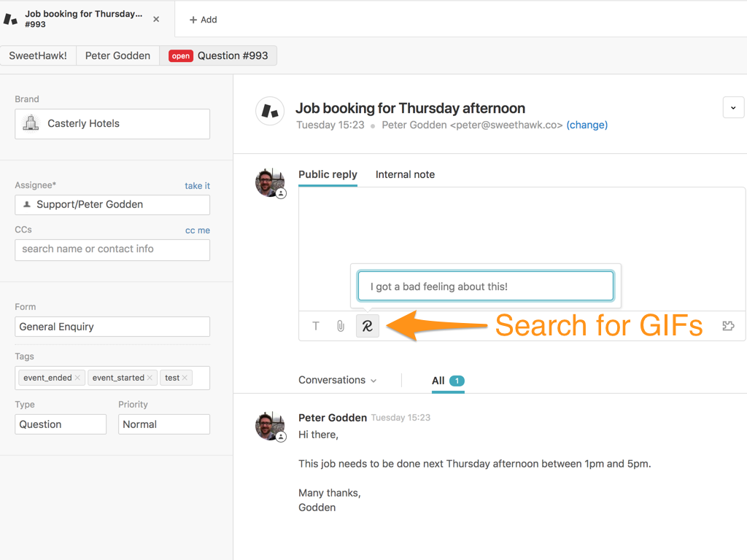This screenshot has width=747, height=560.
Task: Click the 'cc me' link
Action: pyautogui.click(x=197, y=230)
